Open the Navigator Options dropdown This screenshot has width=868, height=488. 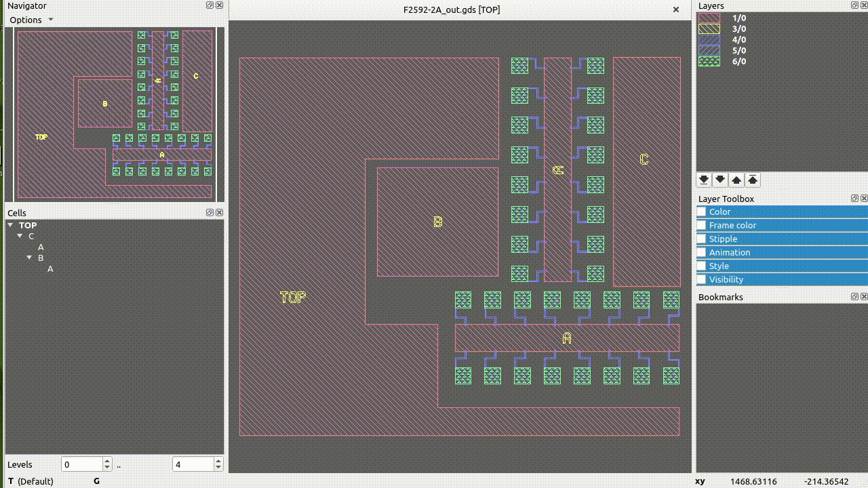point(31,20)
